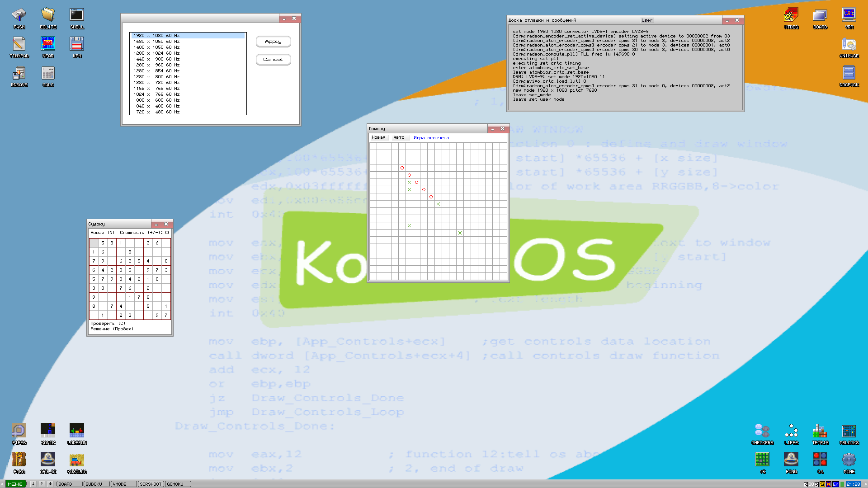This screenshot has height=488, width=868.
Task: Switch to SUDOKU taskbar button
Action: click(96, 484)
